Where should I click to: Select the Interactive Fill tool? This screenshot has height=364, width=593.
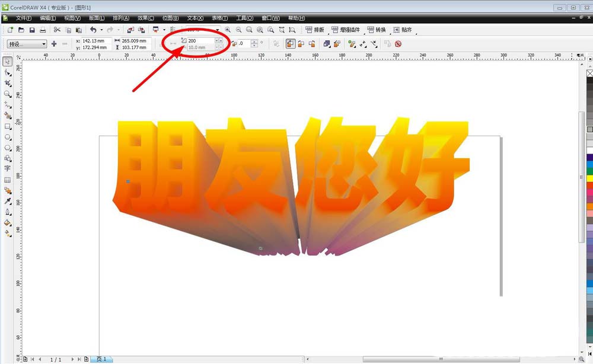[x=8, y=234]
